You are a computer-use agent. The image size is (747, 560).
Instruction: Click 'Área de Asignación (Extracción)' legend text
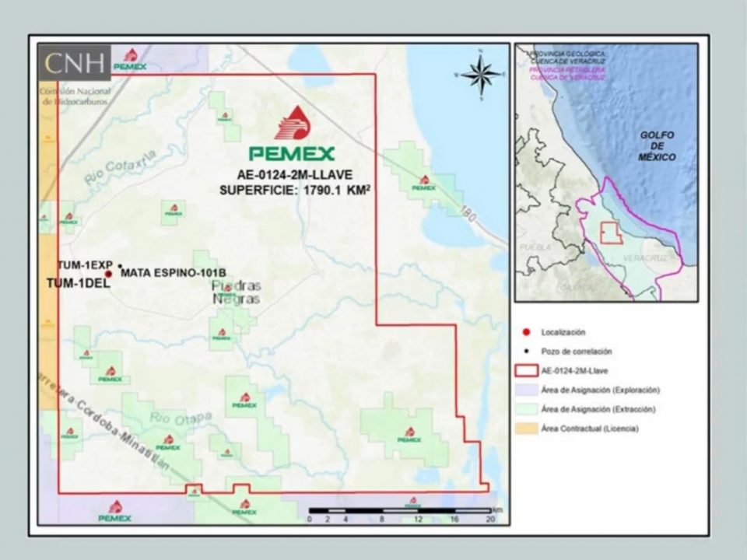[598, 409]
